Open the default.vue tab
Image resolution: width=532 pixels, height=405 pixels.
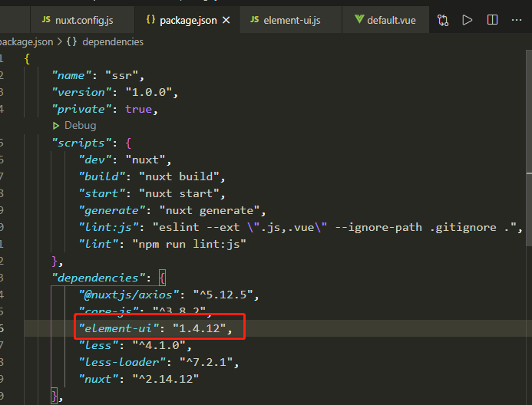point(385,20)
